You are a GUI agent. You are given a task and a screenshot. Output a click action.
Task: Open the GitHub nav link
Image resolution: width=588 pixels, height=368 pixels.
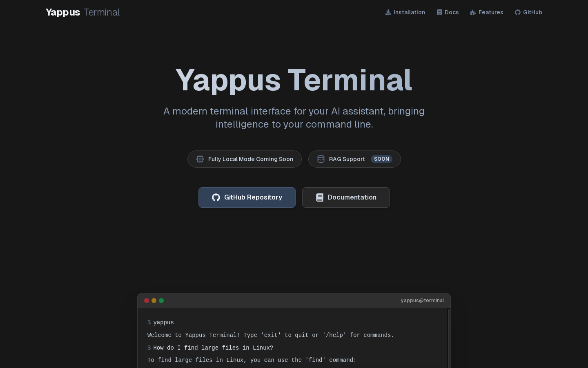click(528, 12)
